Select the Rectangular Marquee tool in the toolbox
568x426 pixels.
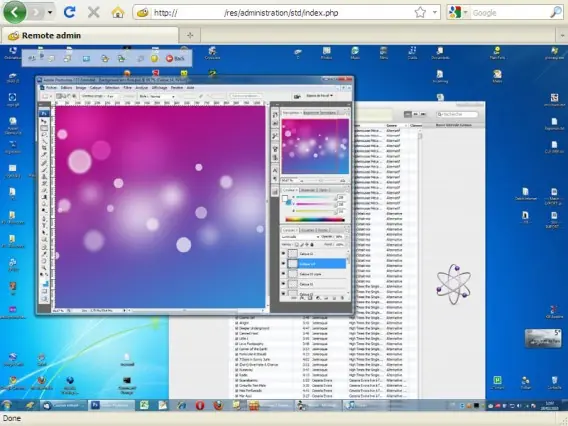coord(44,128)
